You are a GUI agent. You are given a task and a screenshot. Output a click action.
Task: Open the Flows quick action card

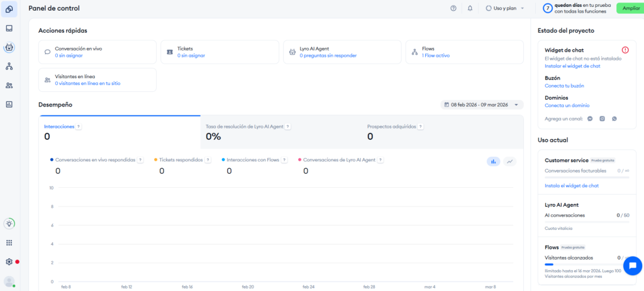click(x=465, y=52)
